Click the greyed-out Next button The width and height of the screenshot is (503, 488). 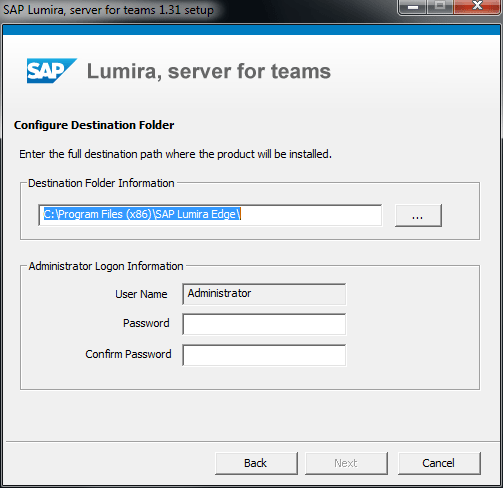(x=346, y=463)
